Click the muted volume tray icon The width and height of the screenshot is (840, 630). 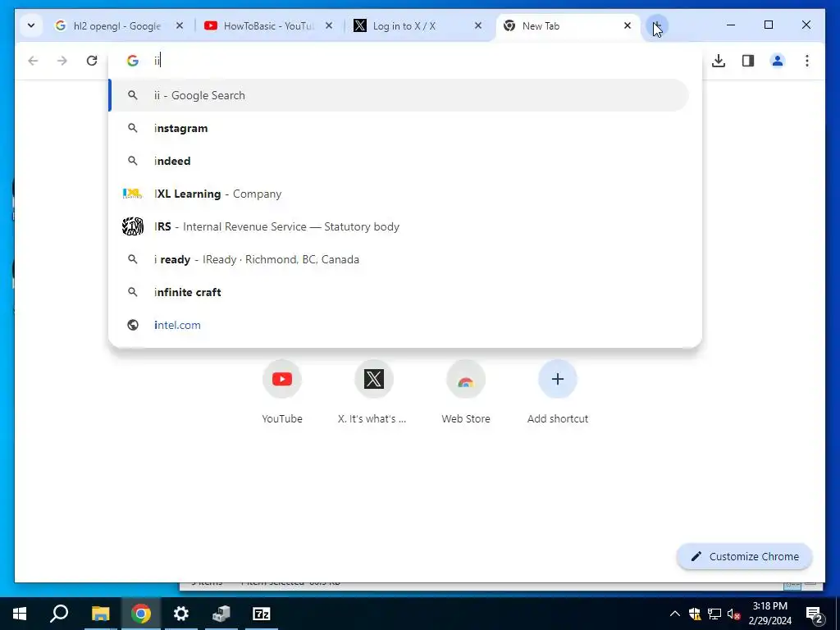(x=733, y=614)
